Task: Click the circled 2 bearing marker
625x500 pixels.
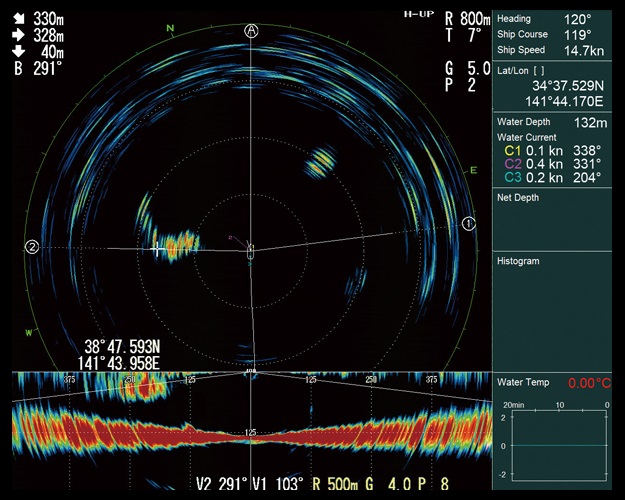Action: pos(32,246)
